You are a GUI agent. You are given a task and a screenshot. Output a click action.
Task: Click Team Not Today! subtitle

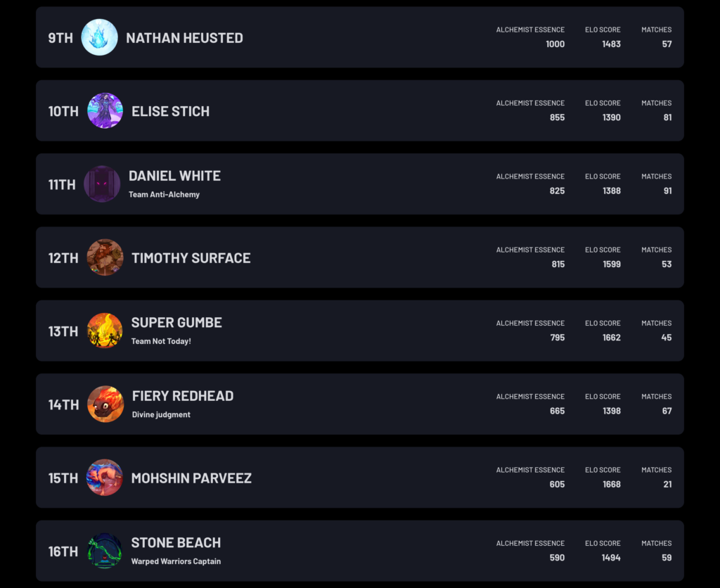pos(161,341)
